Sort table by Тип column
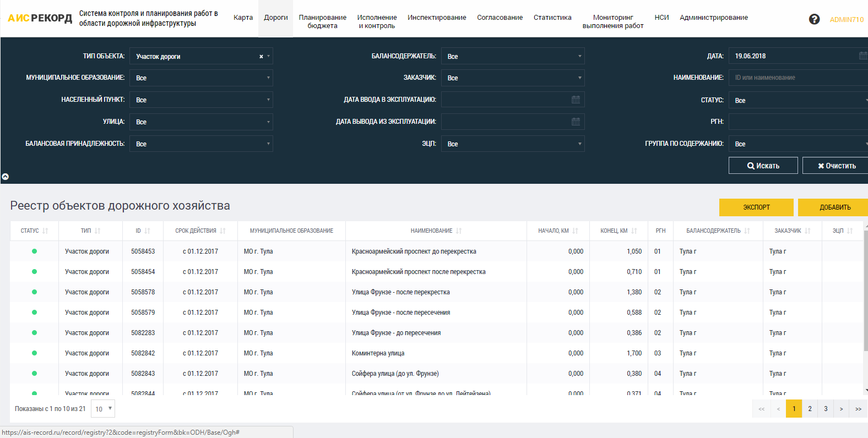The width and height of the screenshot is (868, 438). pos(97,231)
